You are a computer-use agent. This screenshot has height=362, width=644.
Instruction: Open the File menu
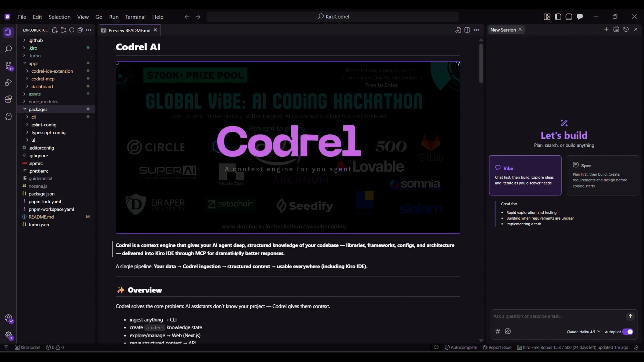click(x=22, y=17)
